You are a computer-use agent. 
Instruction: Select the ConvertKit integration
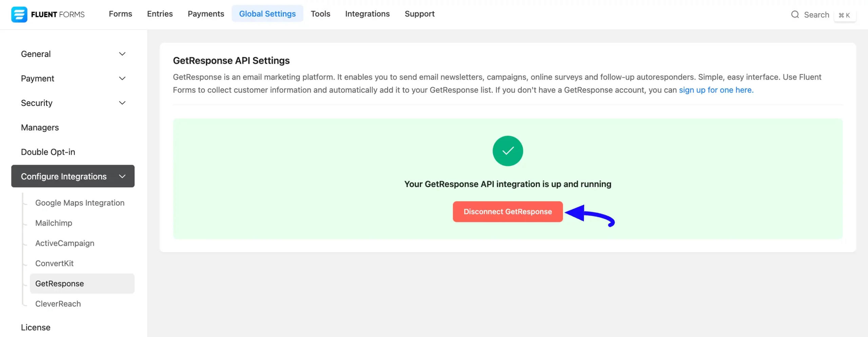point(54,263)
